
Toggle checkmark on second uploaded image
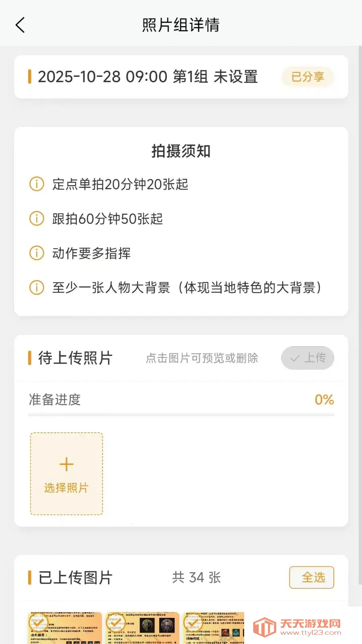point(115,622)
